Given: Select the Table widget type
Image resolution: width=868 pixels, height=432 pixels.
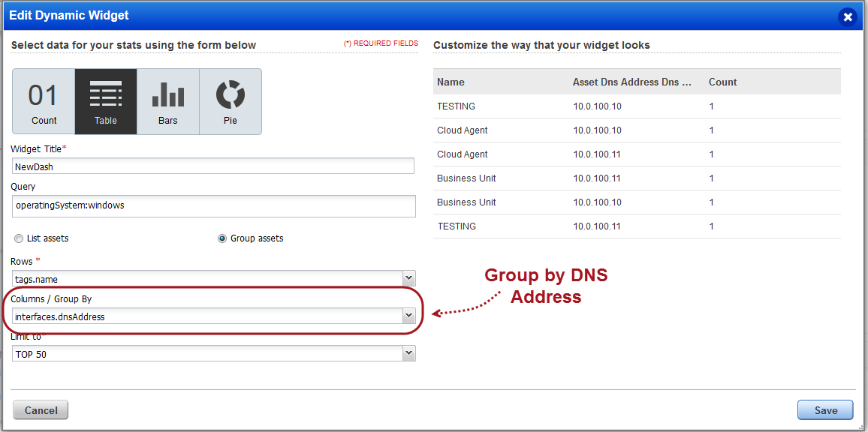Looking at the screenshot, I should pos(106,102).
